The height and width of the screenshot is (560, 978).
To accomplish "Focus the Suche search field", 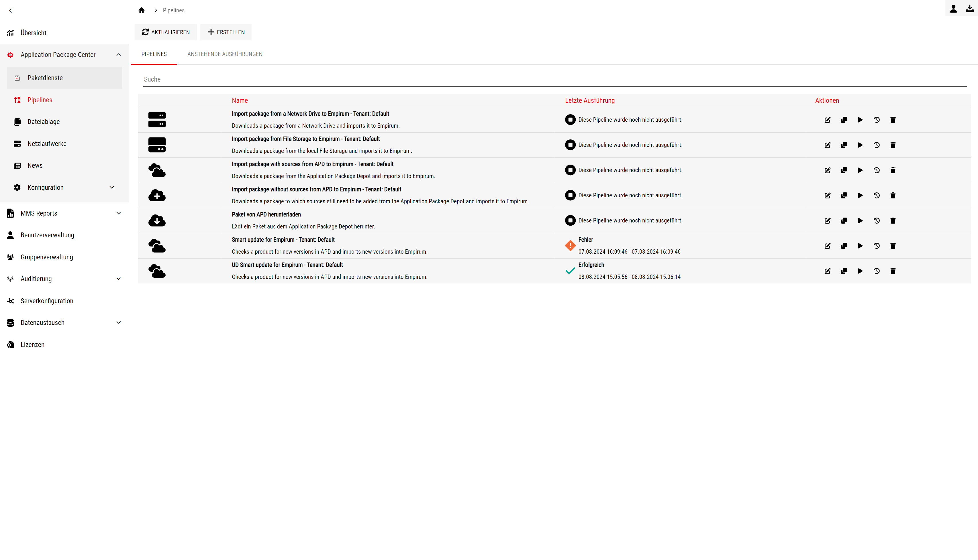I will tap(555, 79).
